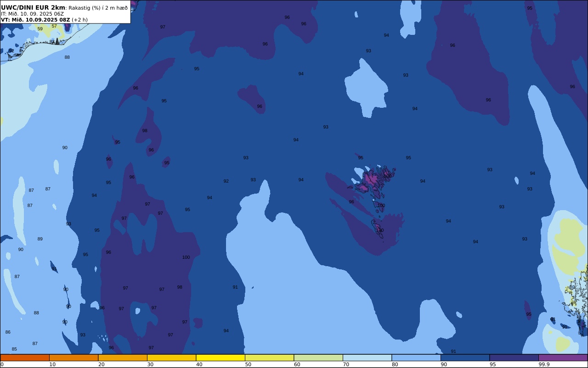The image size is (588, 368).
Task: Click the legend tick label '30'
Action: point(150,364)
